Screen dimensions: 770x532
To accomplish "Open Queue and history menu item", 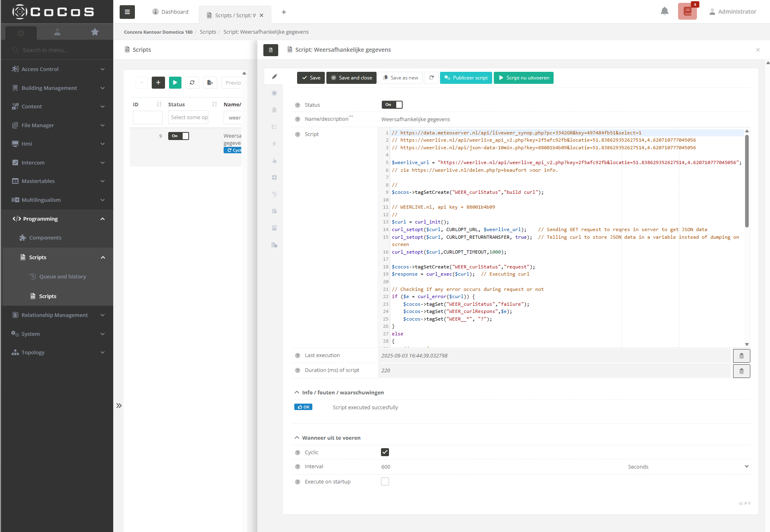I will [x=62, y=276].
